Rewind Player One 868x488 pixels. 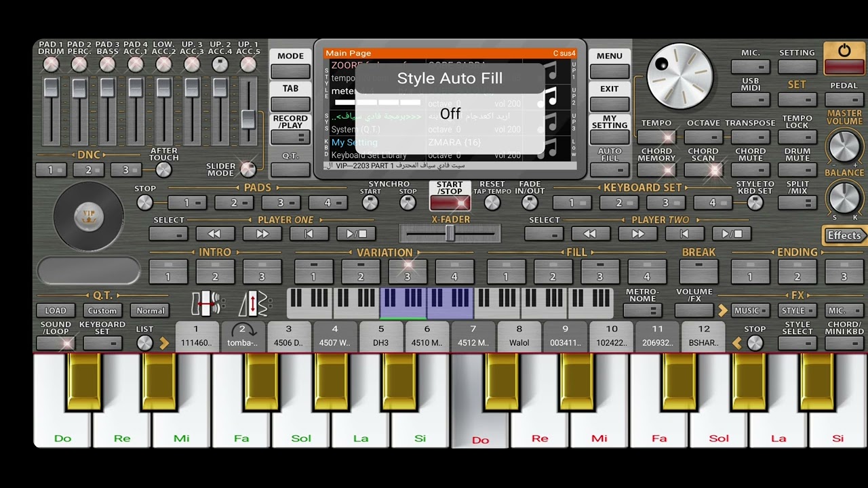pos(214,234)
